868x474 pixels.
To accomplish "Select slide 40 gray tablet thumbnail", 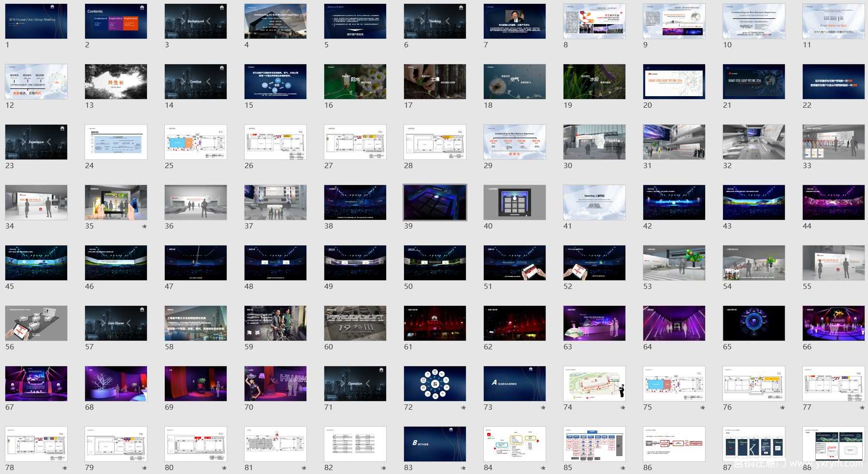I will click(515, 202).
